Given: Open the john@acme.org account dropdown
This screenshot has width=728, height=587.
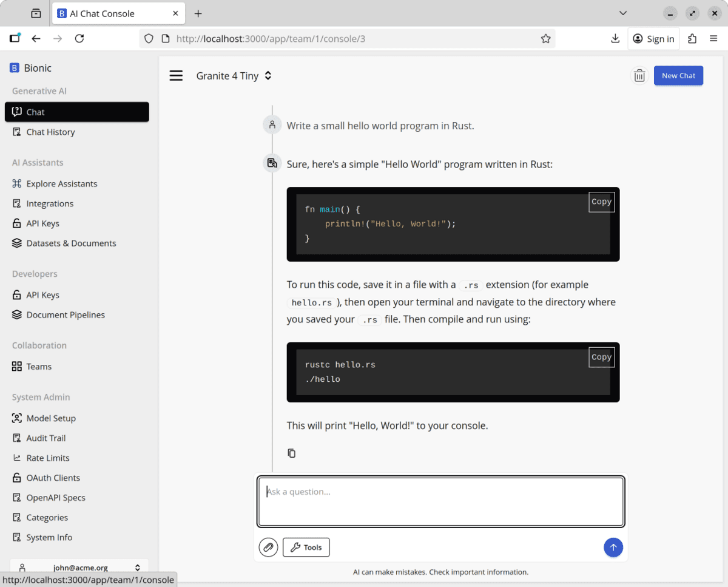Looking at the screenshot, I should click(79, 568).
